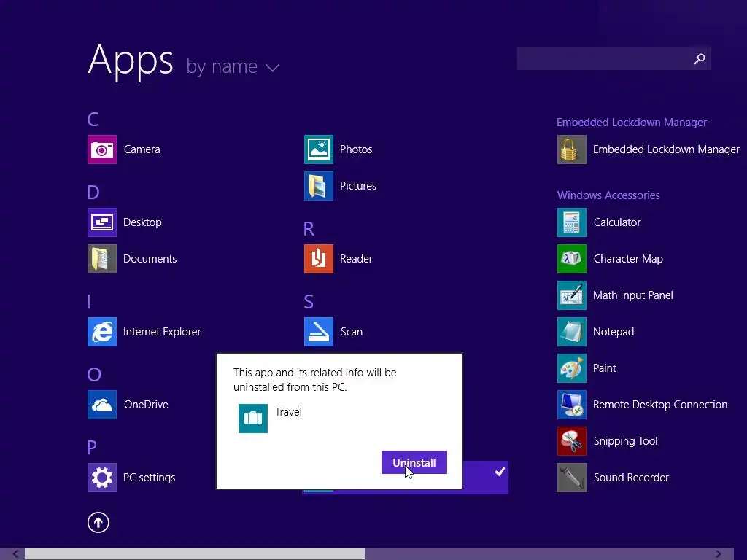Image resolution: width=747 pixels, height=560 pixels.
Task: Click the 'Character Map' label
Action: click(628, 259)
